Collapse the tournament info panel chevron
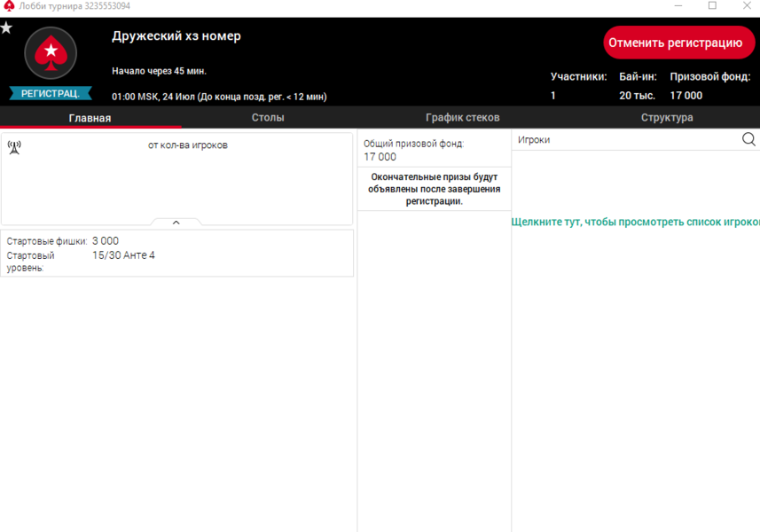This screenshot has width=760, height=532. pos(176,223)
